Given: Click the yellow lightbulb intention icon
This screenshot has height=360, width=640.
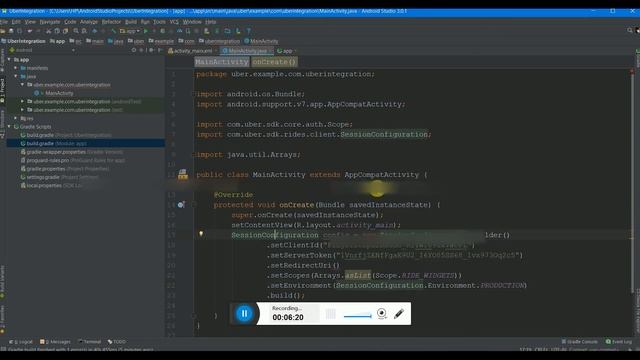Looking at the screenshot, I should [201, 234].
